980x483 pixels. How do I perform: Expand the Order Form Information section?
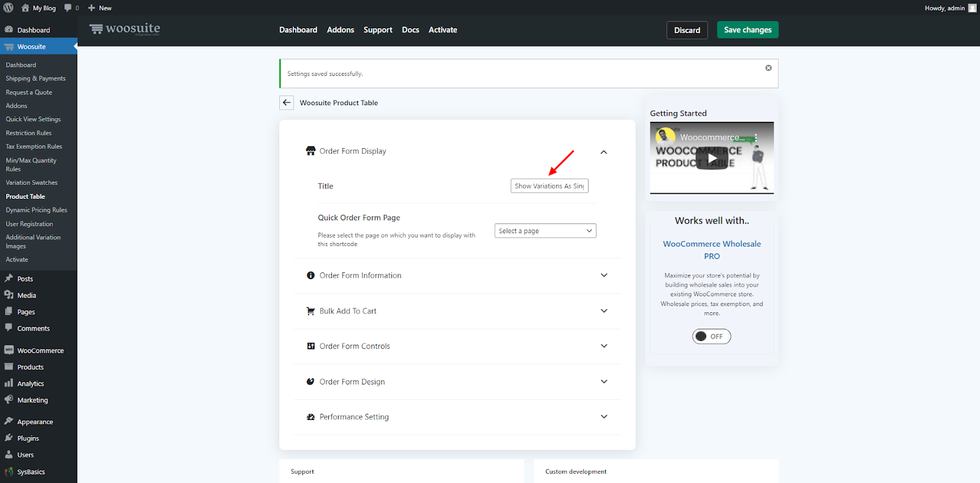(x=604, y=275)
